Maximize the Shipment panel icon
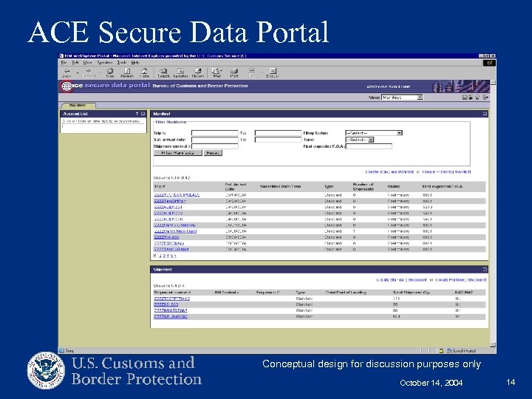Screen dimensions: 532x399 pyautogui.click(x=485, y=270)
